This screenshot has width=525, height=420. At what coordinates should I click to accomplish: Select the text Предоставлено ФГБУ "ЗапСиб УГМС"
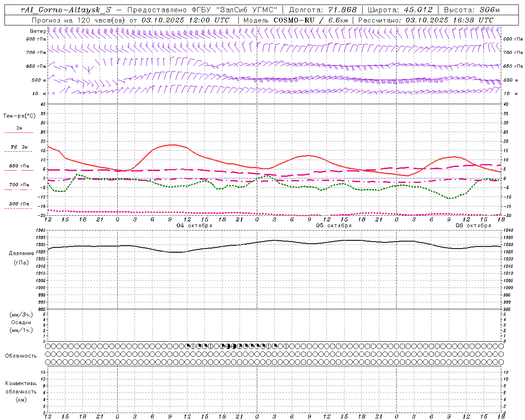pos(202,10)
